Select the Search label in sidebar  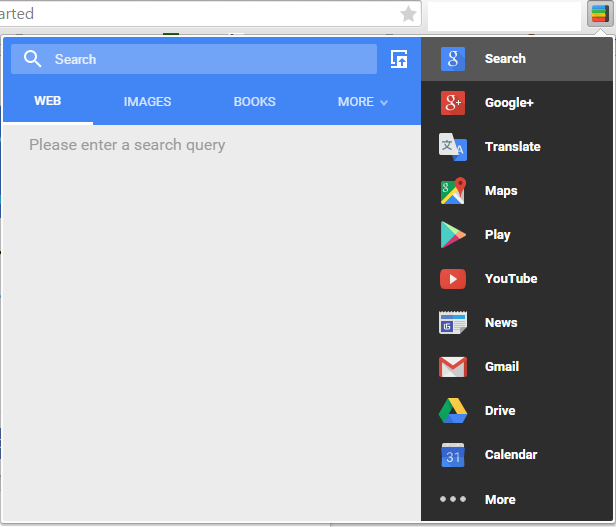click(x=505, y=59)
